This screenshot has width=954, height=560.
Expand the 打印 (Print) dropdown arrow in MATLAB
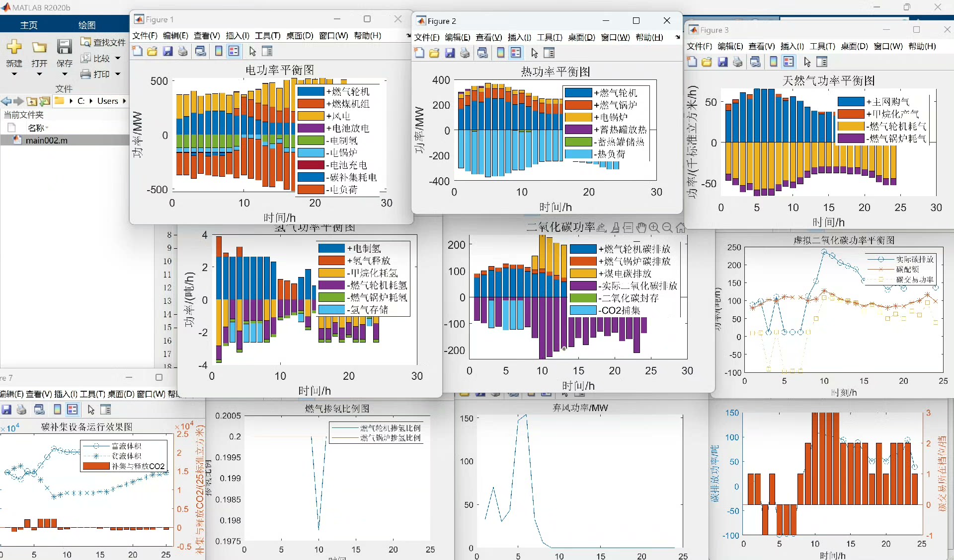pyautogui.click(x=118, y=74)
